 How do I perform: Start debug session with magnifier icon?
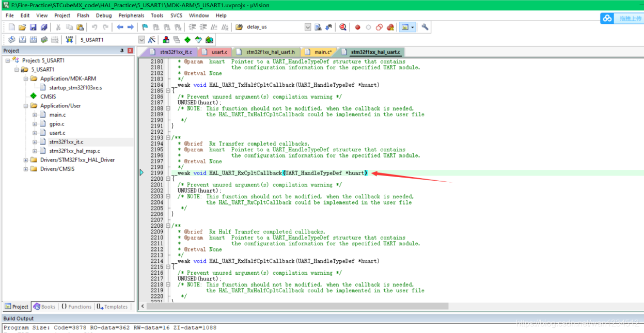click(342, 27)
